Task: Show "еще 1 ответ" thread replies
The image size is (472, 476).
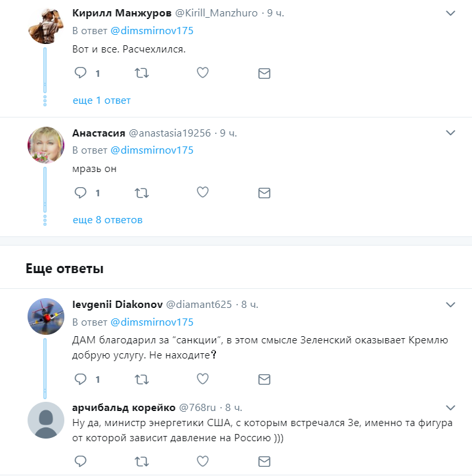Action: (x=101, y=100)
